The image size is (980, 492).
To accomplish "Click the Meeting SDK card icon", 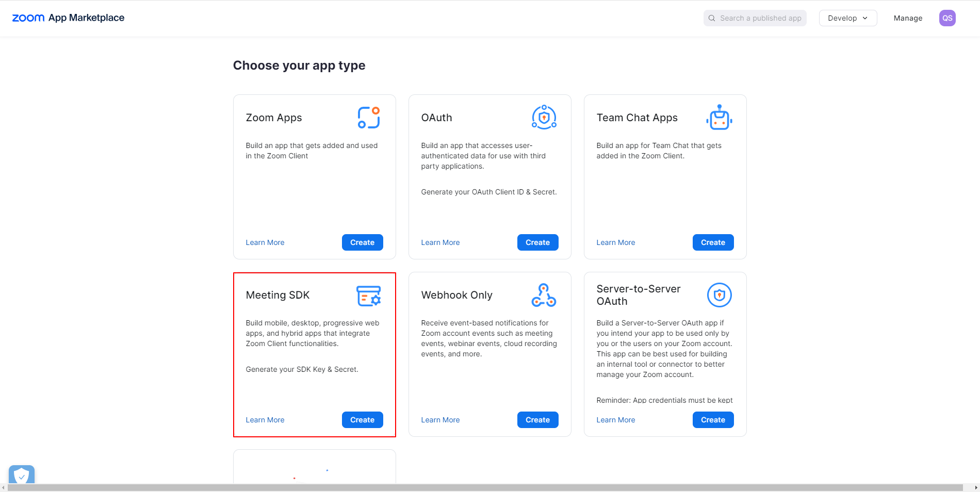I will pos(368,296).
